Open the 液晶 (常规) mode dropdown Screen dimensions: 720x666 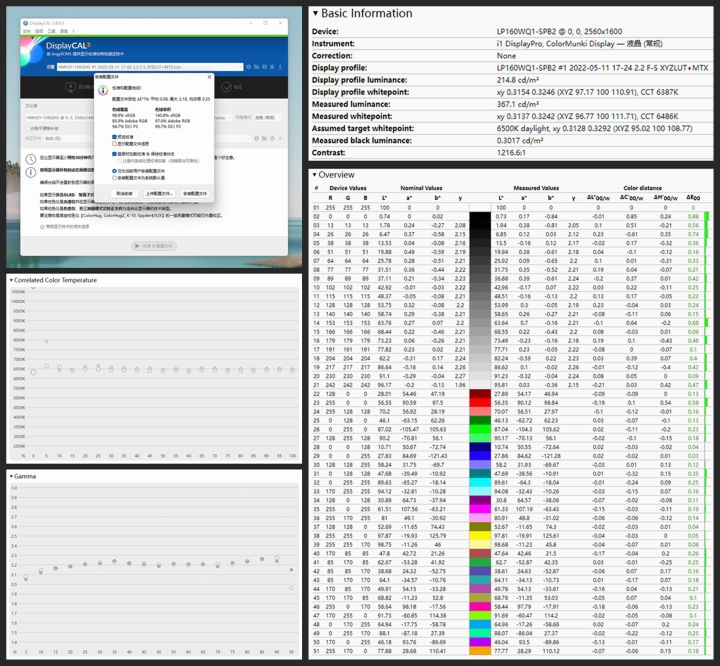coord(267,118)
